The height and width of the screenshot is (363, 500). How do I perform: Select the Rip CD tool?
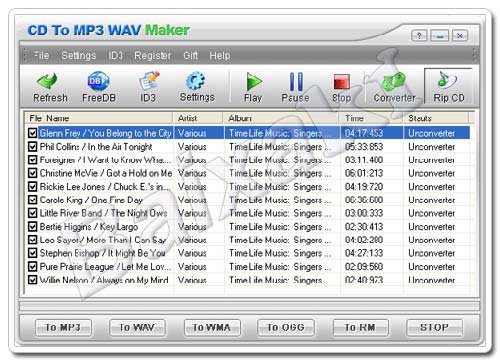449,87
